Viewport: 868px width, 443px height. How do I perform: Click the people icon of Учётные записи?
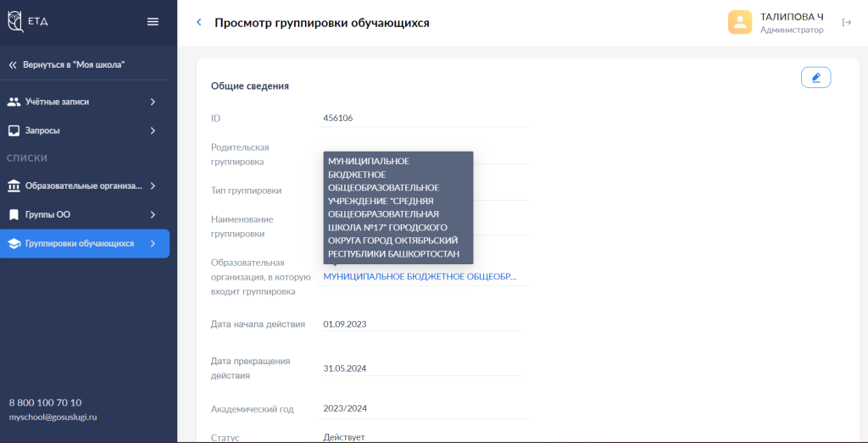(14, 102)
